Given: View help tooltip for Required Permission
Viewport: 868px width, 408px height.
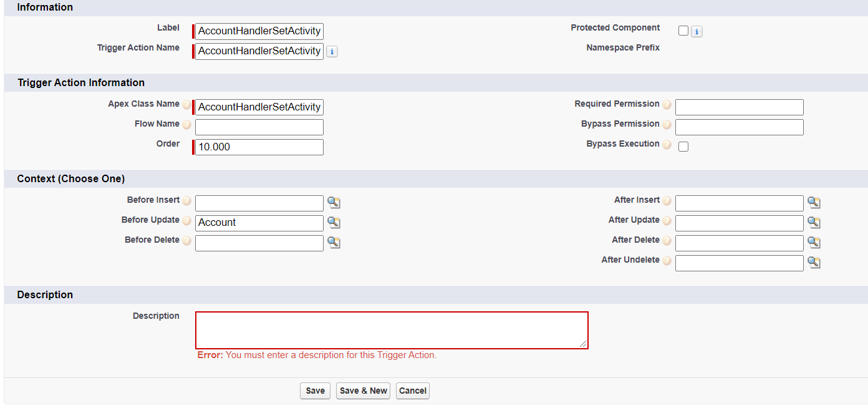Looking at the screenshot, I should point(667,104).
